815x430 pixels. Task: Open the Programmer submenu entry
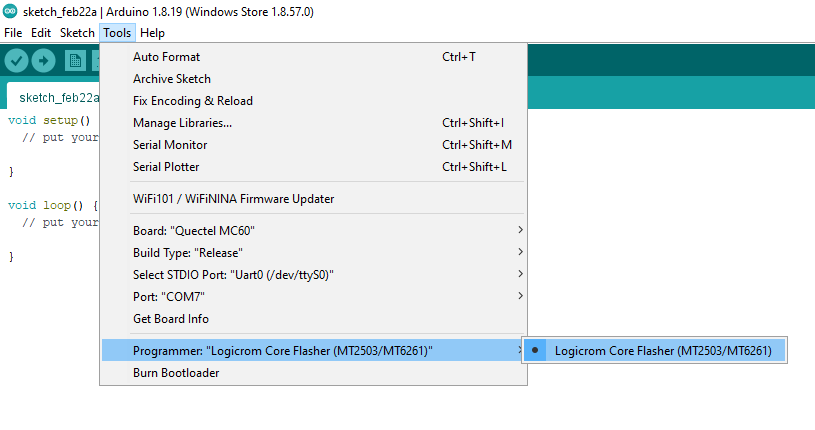314,350
